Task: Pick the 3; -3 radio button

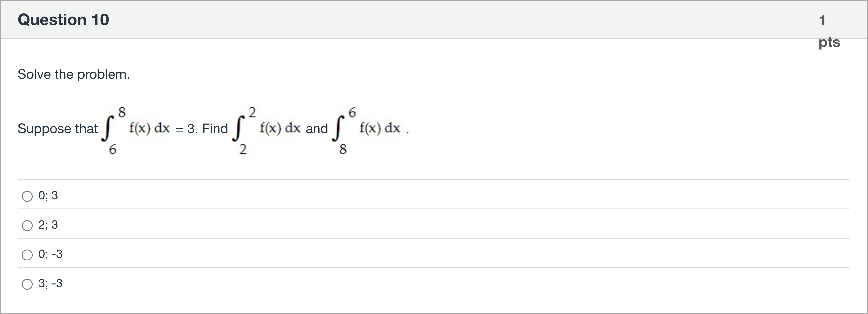Action: click(x=27, y=284)
